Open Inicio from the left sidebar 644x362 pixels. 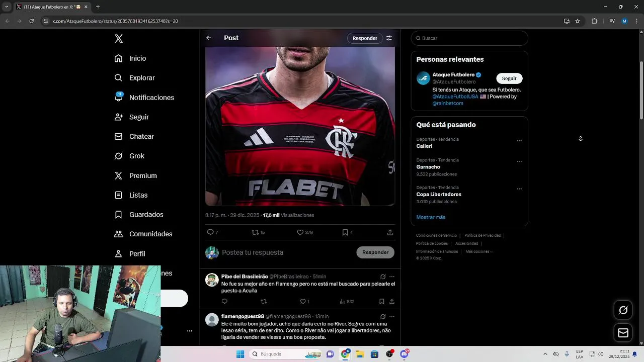pos(130,58)
